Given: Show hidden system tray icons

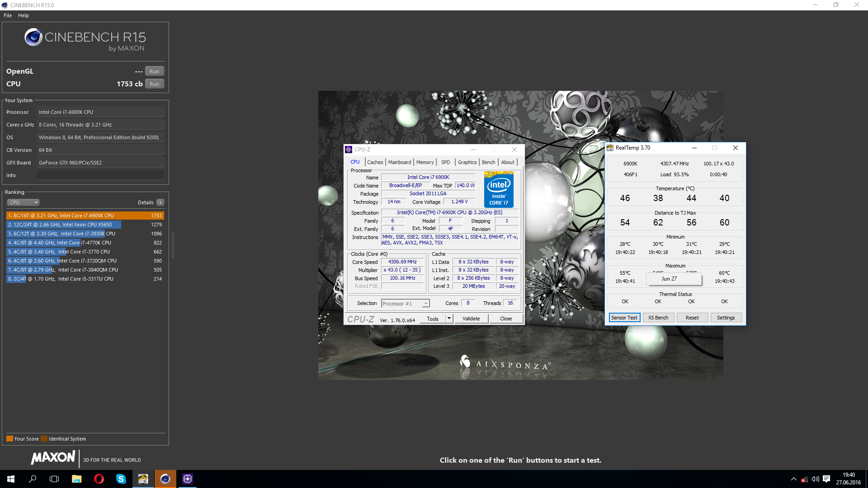Looking at the screenshot, I should point(793,479).
